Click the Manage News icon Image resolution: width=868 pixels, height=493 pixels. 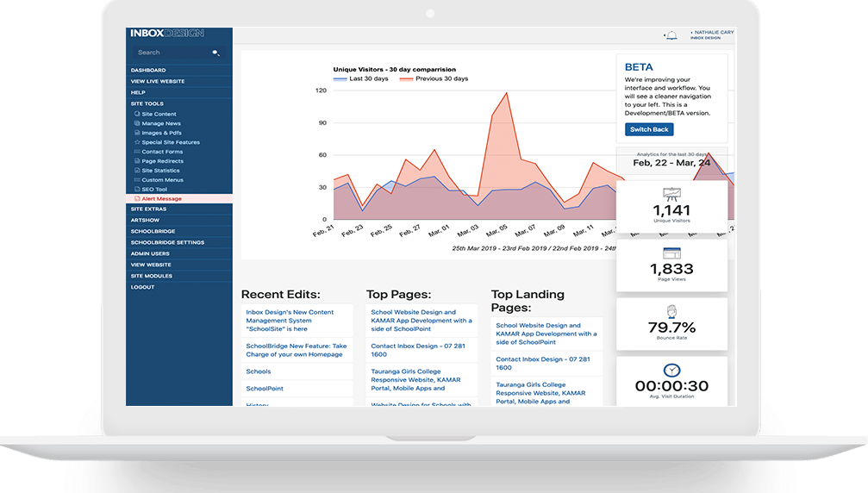(x=137, y=123)
